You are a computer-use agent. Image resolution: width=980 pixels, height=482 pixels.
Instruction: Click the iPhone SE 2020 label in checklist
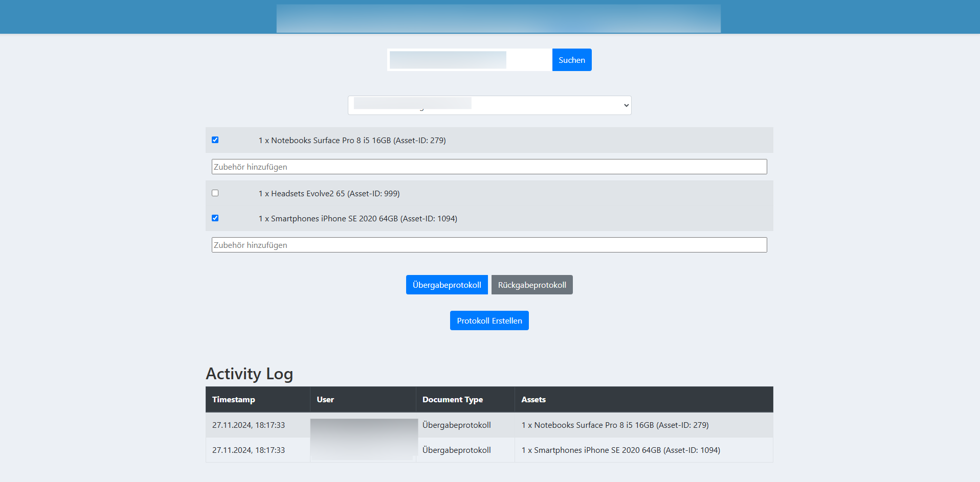pos(359,219)
